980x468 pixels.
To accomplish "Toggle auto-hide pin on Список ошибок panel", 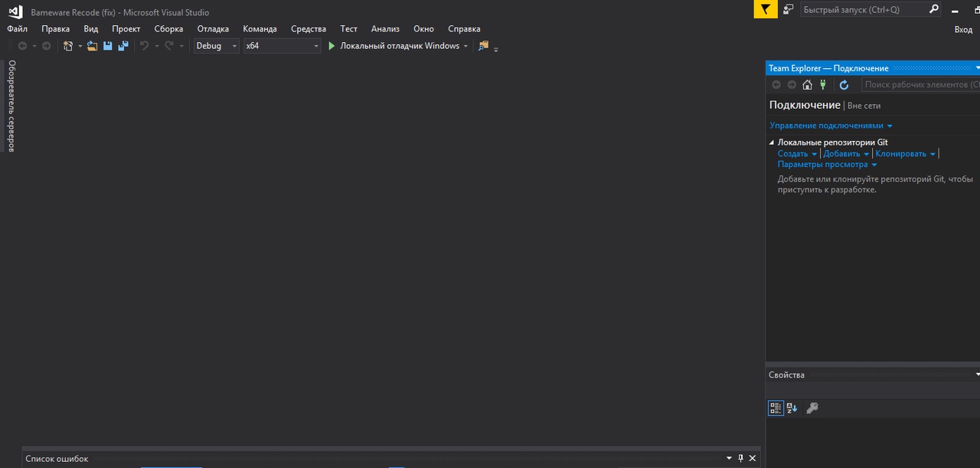I will [x=740, y=458].
